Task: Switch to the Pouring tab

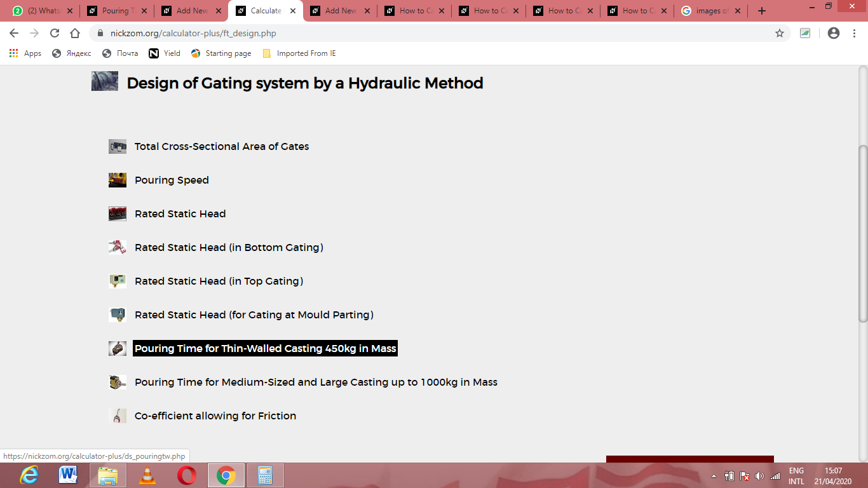Action: click(x=118, y=11)
